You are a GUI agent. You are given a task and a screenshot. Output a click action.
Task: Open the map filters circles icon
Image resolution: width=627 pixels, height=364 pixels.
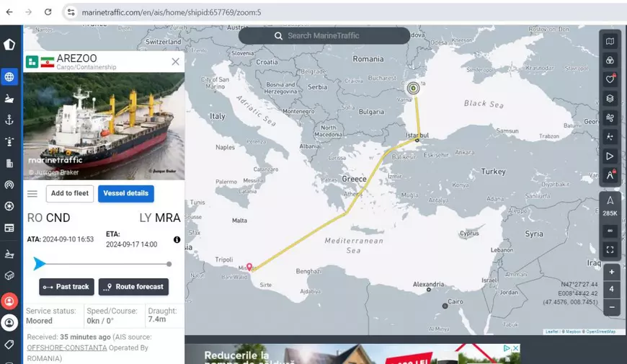[610, 61]
